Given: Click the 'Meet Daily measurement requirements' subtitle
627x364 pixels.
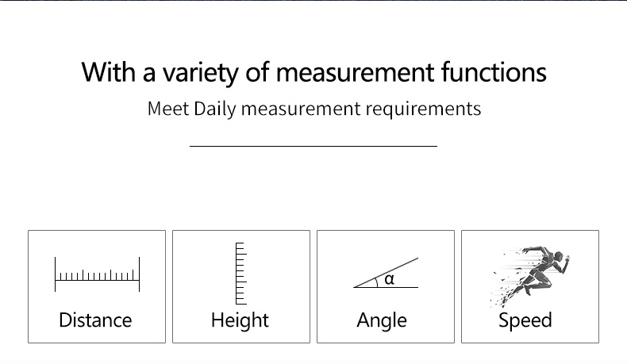Looking at the screenshot, I should tap(314, 109).
